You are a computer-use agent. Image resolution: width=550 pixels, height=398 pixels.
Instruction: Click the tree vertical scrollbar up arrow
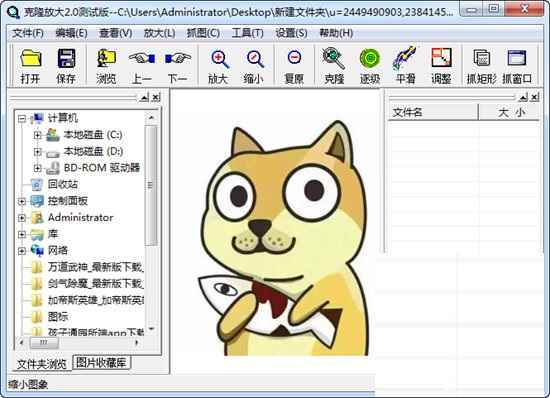click(151, 118)
